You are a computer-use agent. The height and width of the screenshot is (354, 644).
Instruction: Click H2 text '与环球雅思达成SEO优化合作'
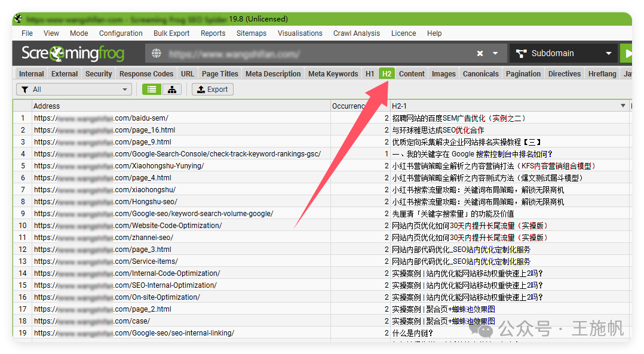(x=438, y=130)
